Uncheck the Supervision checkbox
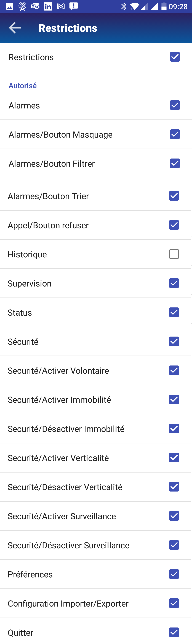The height and width of the screenshot is (644, 192). (174, 283)
